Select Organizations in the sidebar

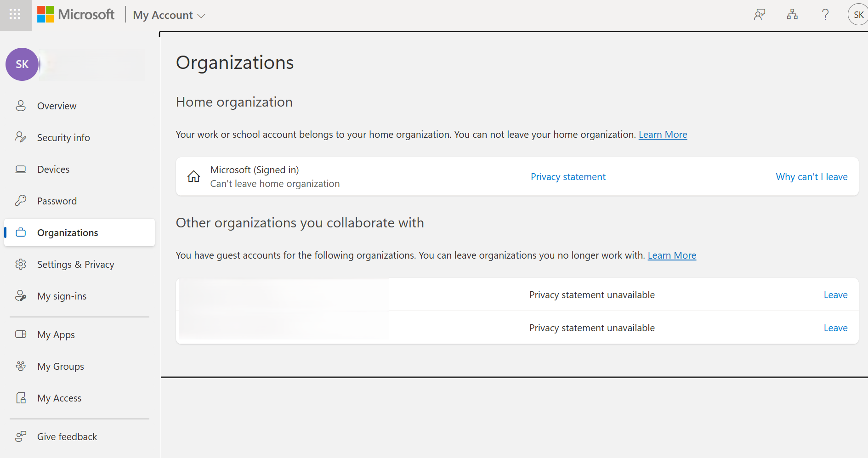point(68,232)
